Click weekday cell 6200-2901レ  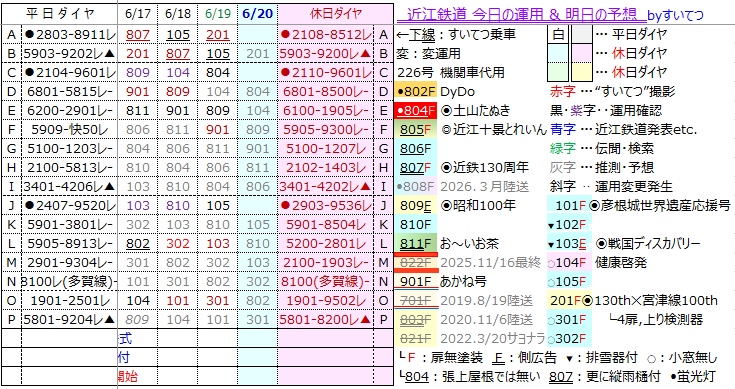click(69, 111)
